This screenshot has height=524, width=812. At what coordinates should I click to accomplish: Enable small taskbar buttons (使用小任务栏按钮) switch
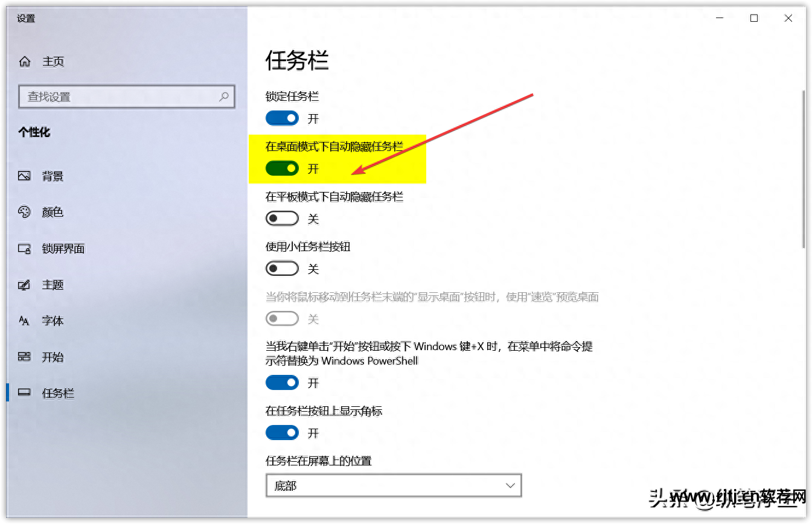(x=282, y=269)
